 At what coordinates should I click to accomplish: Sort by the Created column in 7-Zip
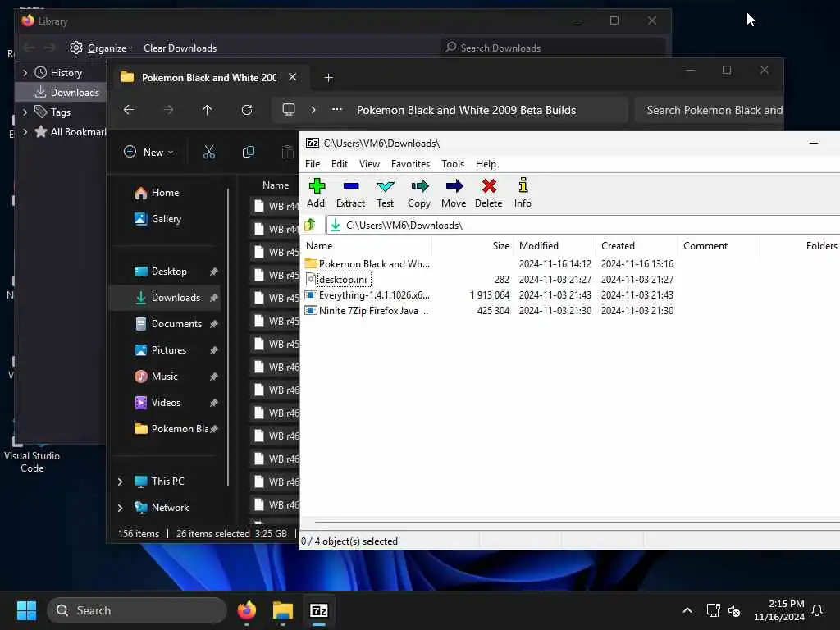point(637,246)
